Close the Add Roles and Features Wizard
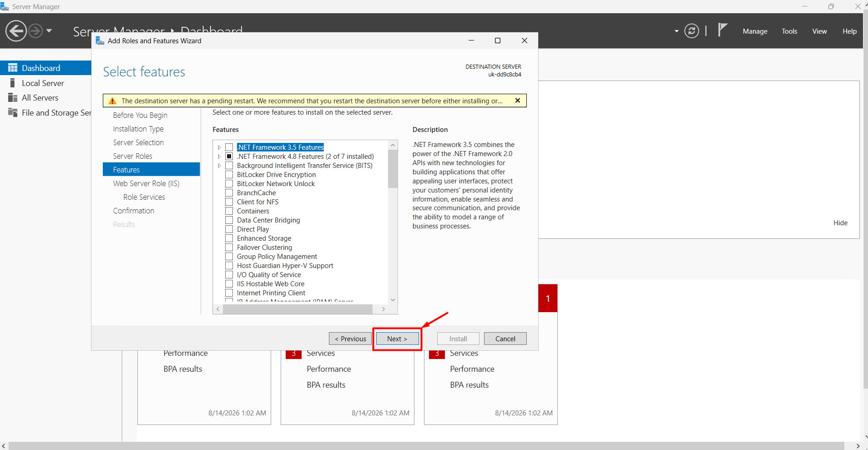The height and width of the screenshot is (450, 868). (524, 40)
